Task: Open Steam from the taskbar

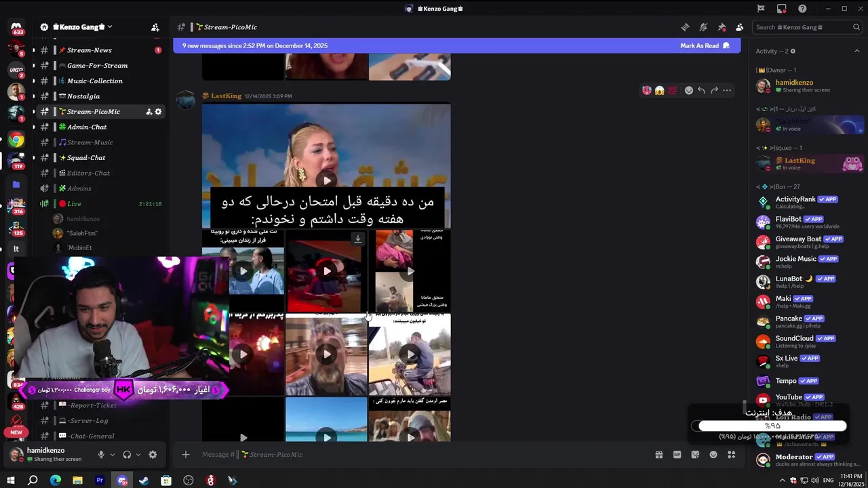Action: pyautogui.click(x=144, y=481)
